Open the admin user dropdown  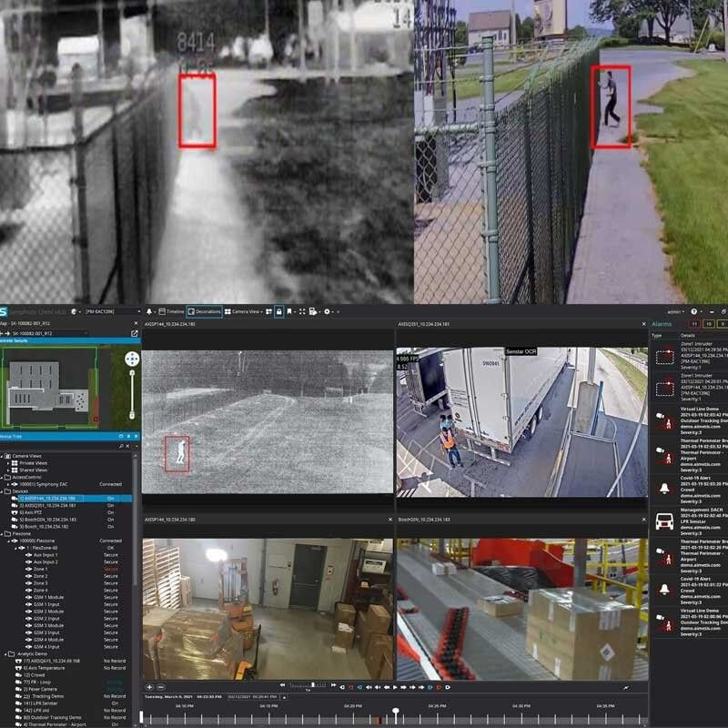pyautogui.click(x=675, y=311)
